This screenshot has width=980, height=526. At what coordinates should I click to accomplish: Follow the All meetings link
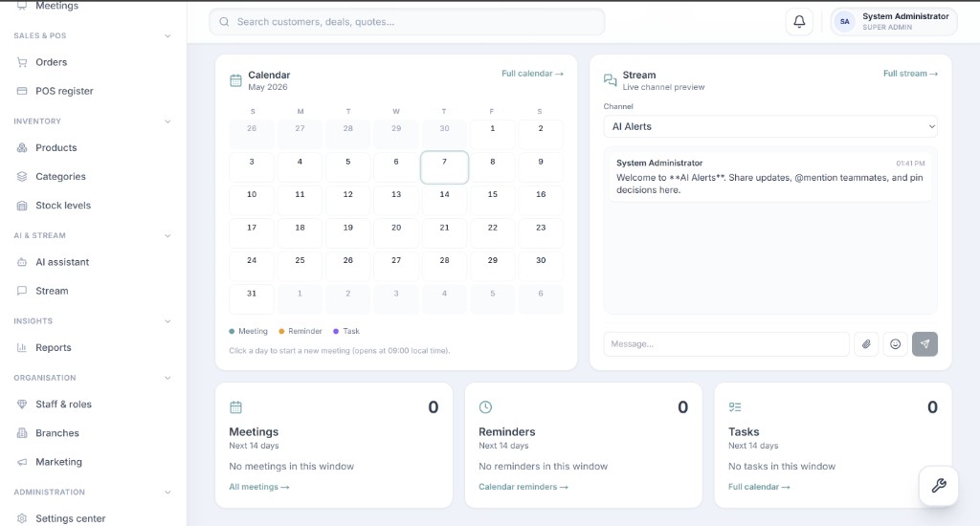(258, 488)
